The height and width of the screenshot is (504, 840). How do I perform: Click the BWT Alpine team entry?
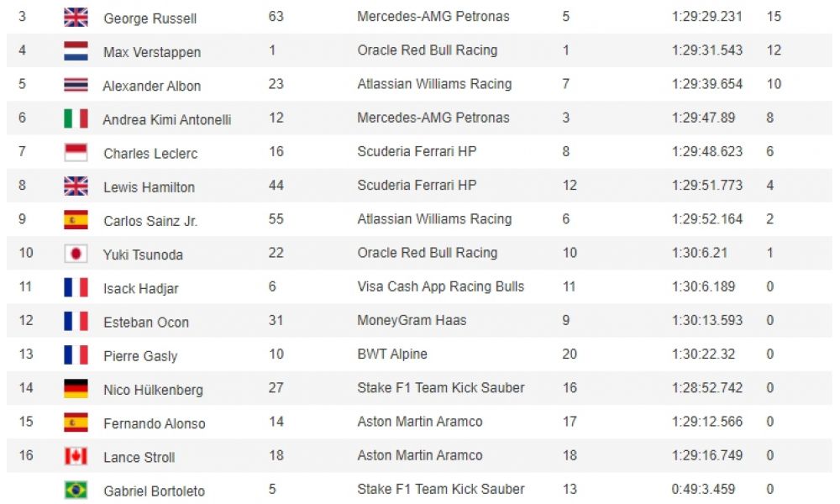392,354
